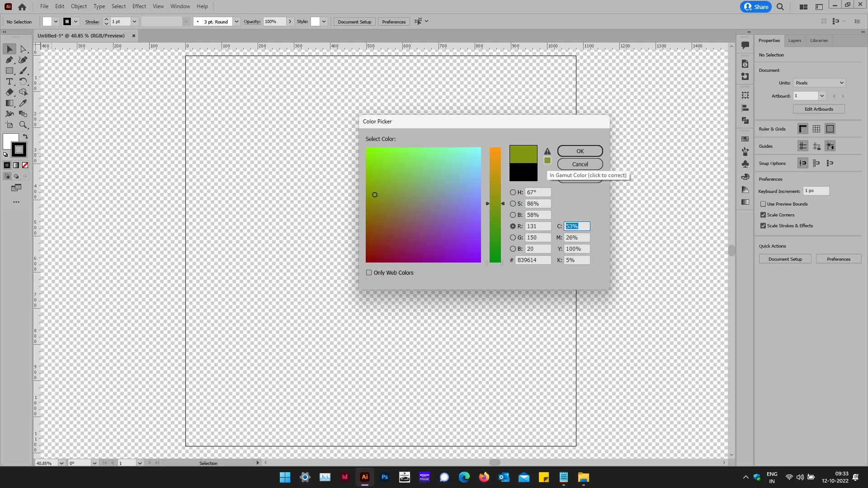The image size is (868, 488).
Task: Choose the Rectangle tool
Action: (9, 70)
